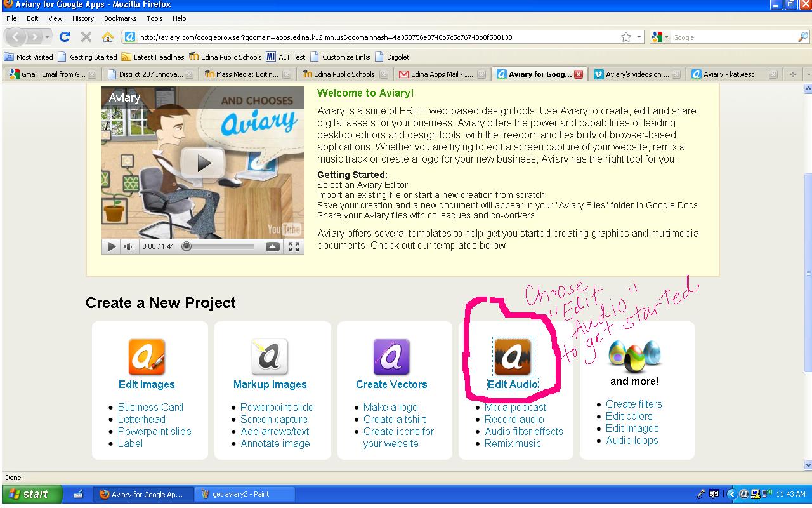
Task: Click the Edit Audio link
Action: (x=513, y=384)
